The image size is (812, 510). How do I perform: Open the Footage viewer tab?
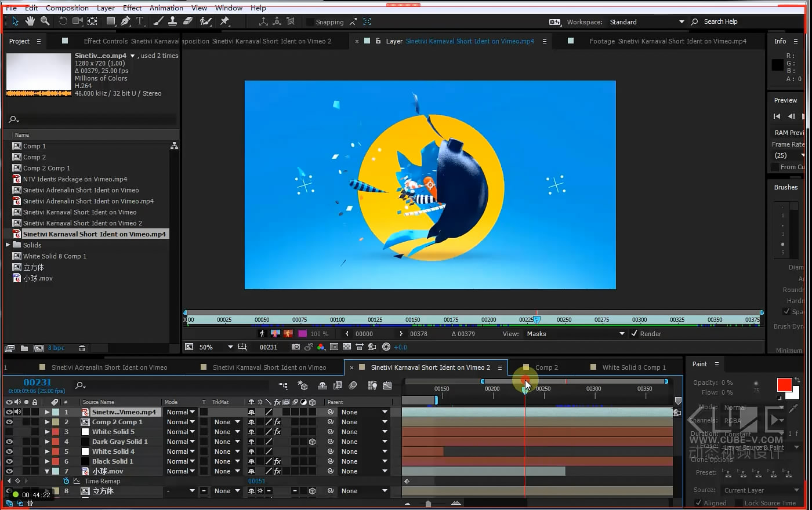668,41
